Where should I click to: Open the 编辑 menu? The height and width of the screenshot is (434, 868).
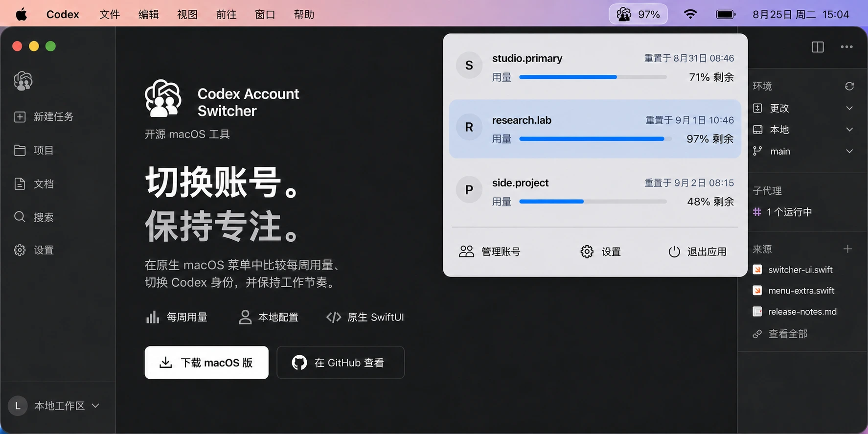pos(148,15)
